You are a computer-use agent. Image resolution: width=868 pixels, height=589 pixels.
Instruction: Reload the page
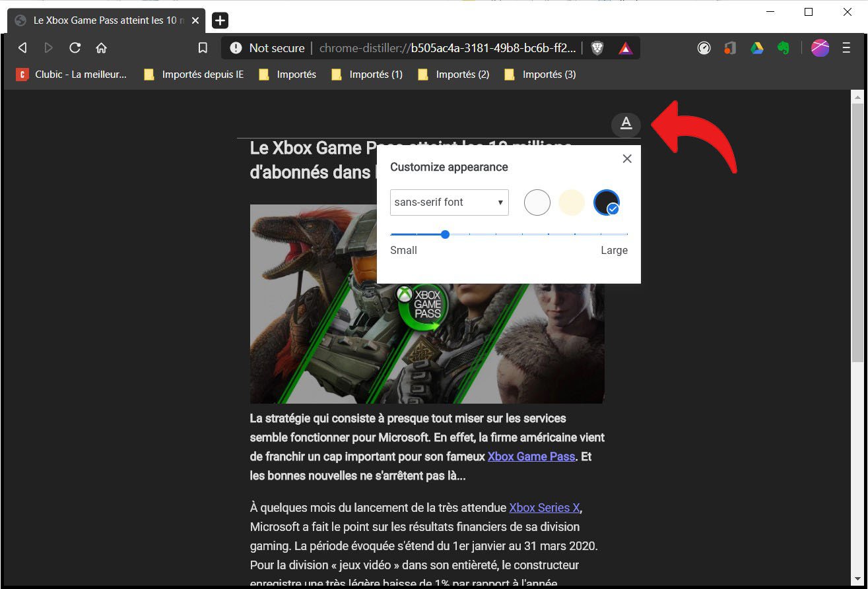click(x=75, y=47)
